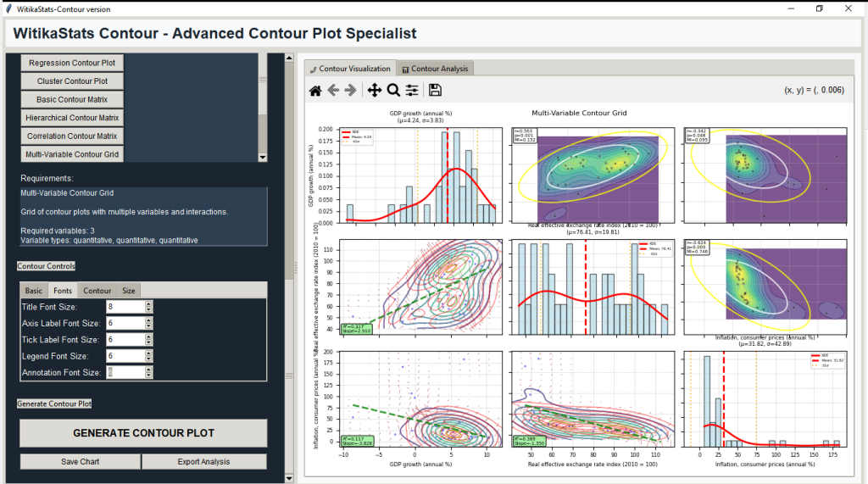This screenshot has width=868, height=484.
Task: Click plot list scrollbar down arrow
Action: pyautogui.click(x=263, y=158)
